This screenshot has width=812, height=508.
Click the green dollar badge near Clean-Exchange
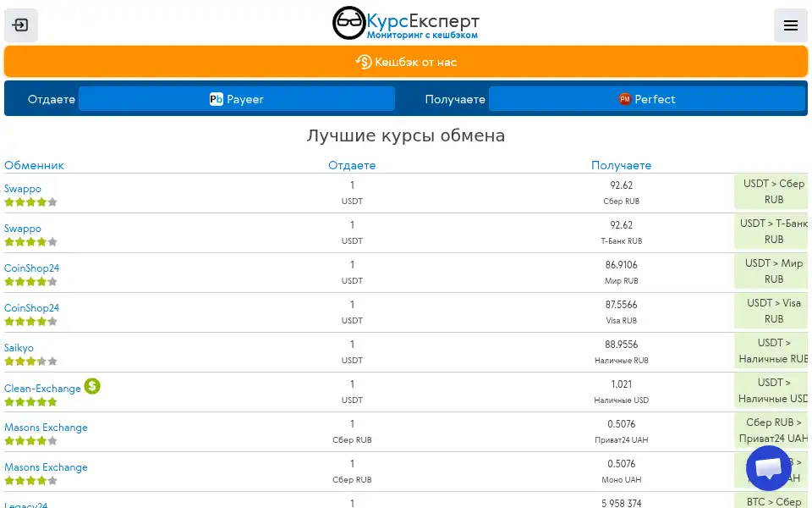tap(92, 386)
